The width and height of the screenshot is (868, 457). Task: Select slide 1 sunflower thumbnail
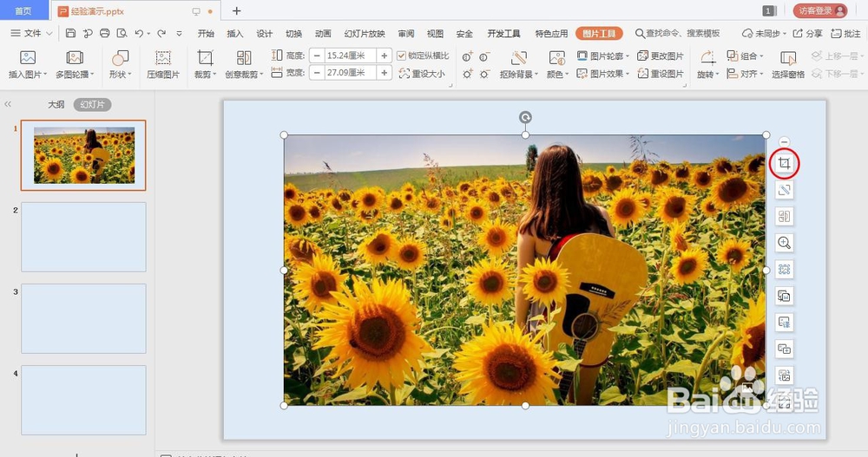83,155
